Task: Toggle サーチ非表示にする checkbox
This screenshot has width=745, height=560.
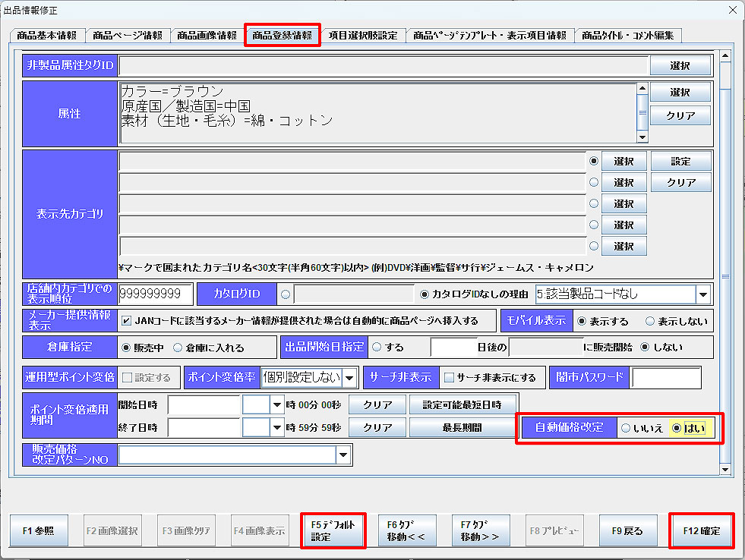Action: point(449,378)
